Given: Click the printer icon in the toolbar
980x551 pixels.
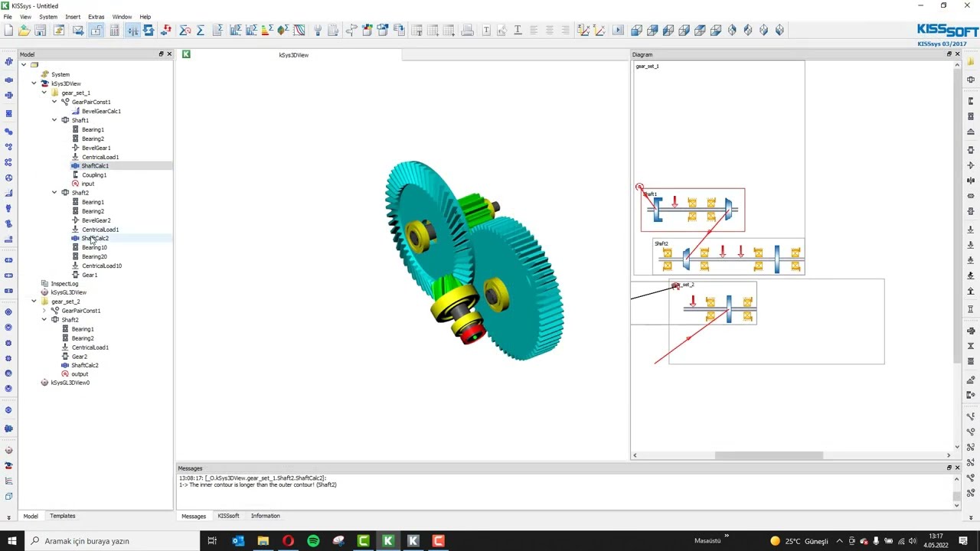Looking at the screenshot, I should point(467,31).
